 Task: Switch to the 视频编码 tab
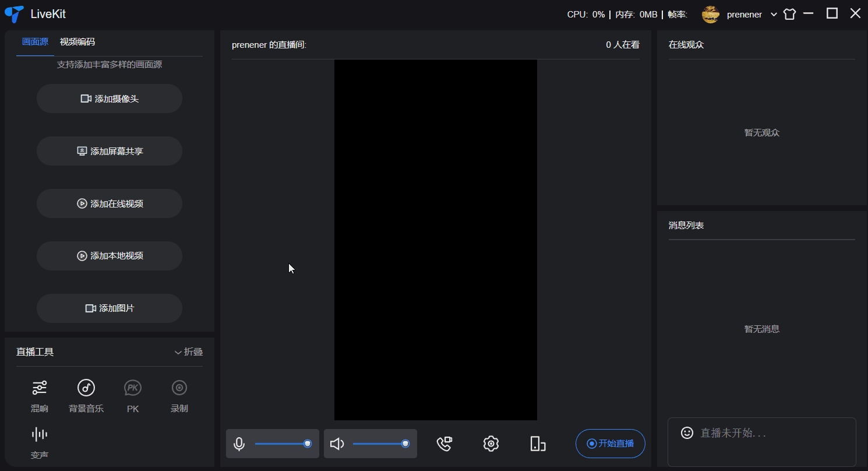click(77, 42)
